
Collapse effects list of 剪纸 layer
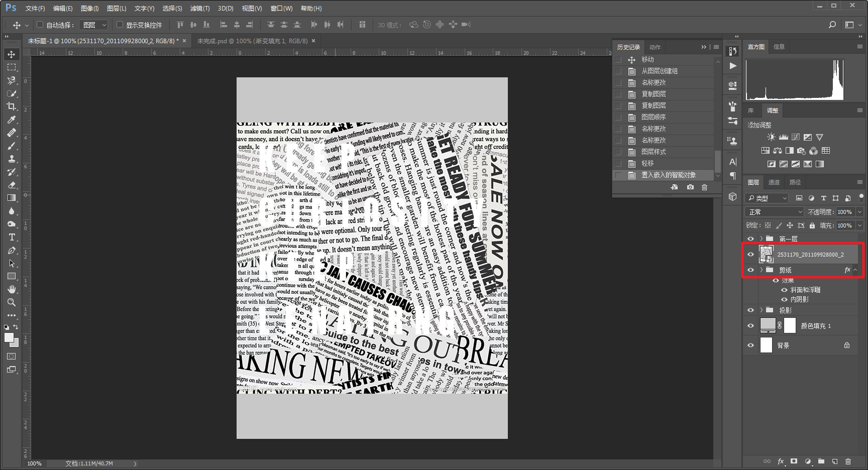(x=855, y=270)
